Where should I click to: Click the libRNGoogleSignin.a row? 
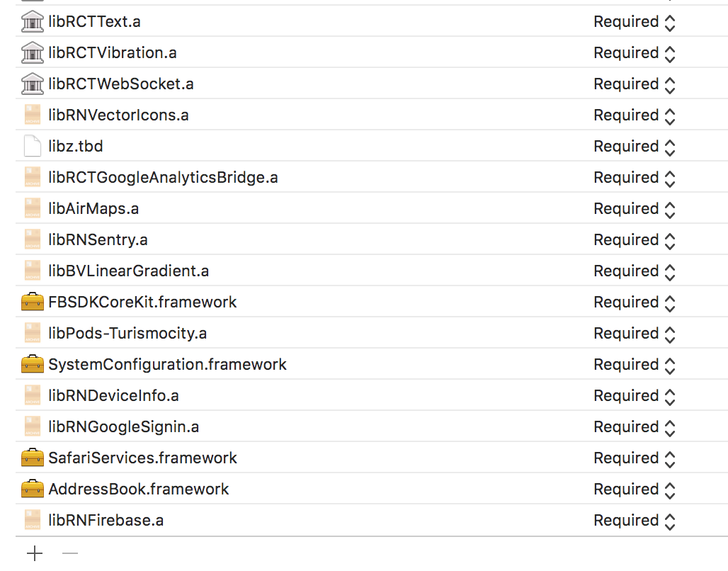tap(124, 426)
